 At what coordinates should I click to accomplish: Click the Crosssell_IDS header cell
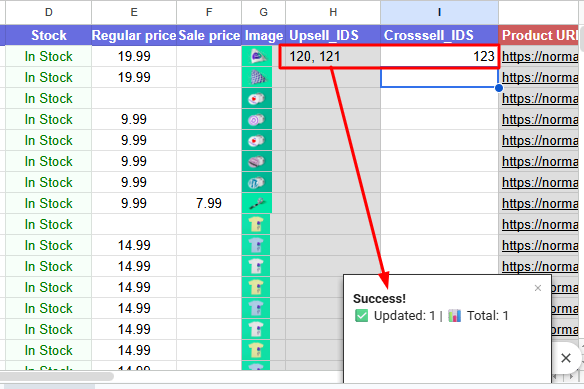pos(439,35)
